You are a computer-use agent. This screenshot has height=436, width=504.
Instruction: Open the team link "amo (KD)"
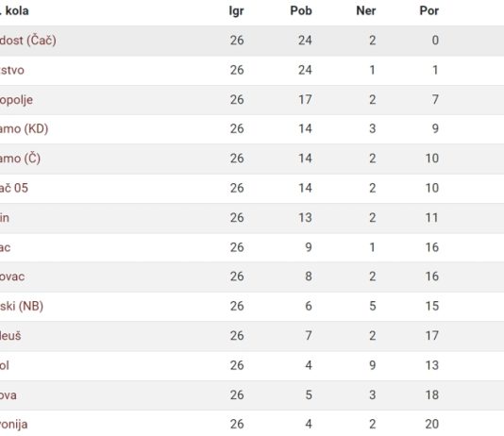click(x=25, y=129)
